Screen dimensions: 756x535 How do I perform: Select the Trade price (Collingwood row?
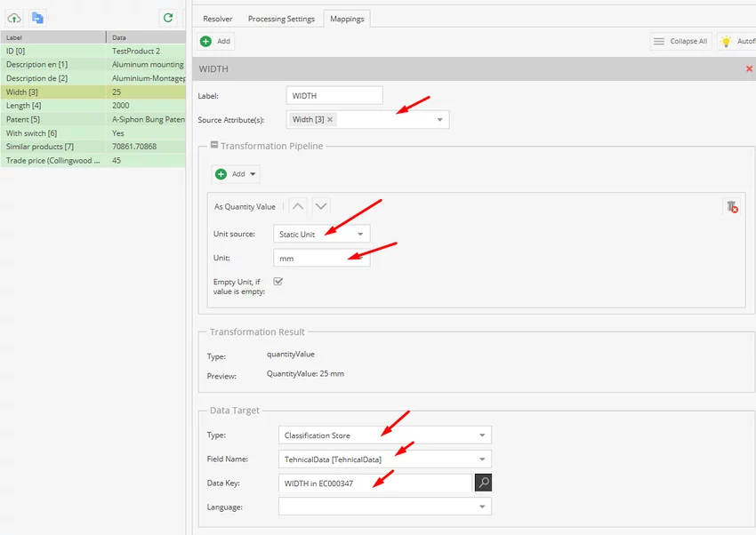tap(93, 160)
